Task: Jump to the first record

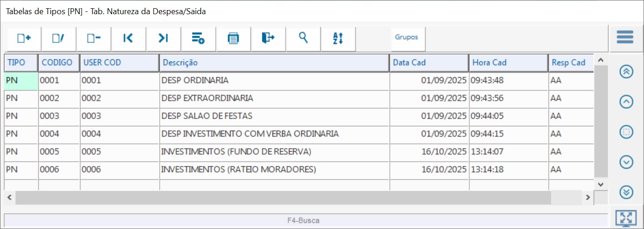Action: (x=128, y=38)
